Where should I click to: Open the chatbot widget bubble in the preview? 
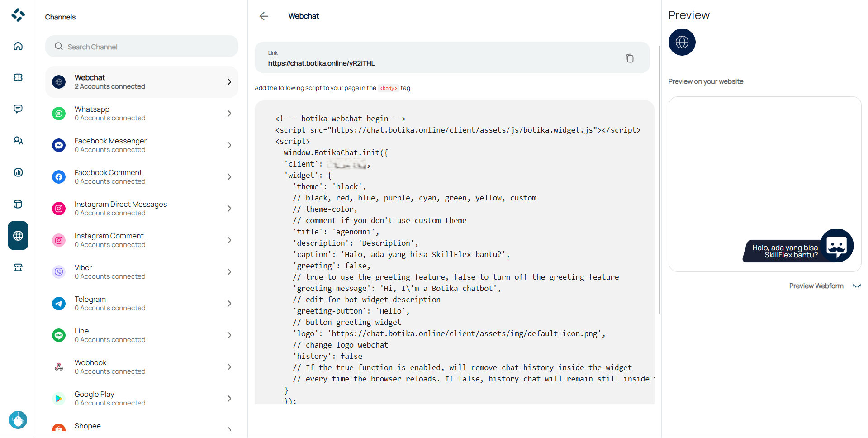837,245
